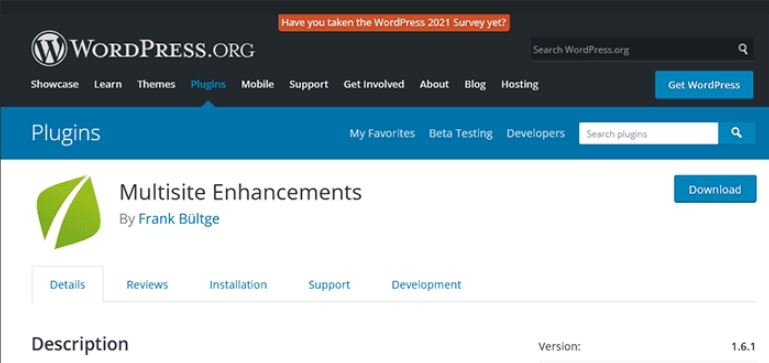Image resolution: width=769 pixels, height=363 pixels.
Task: Click the Plugins heading in the blue bar
Action: coord(66,133)
